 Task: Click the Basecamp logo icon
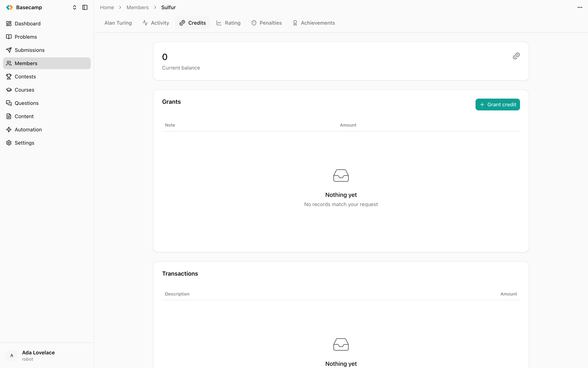tap(10, 8)
